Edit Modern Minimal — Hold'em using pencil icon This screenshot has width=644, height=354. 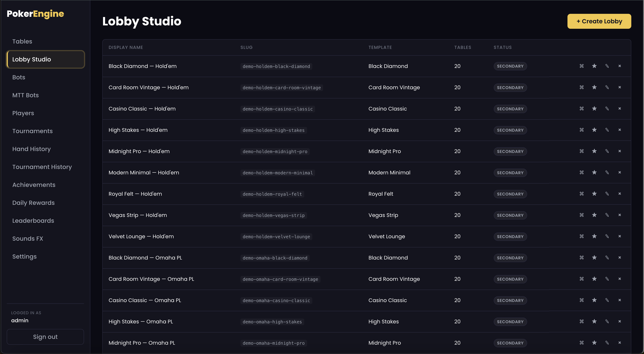pyautogui.click(x=607, y=172)
